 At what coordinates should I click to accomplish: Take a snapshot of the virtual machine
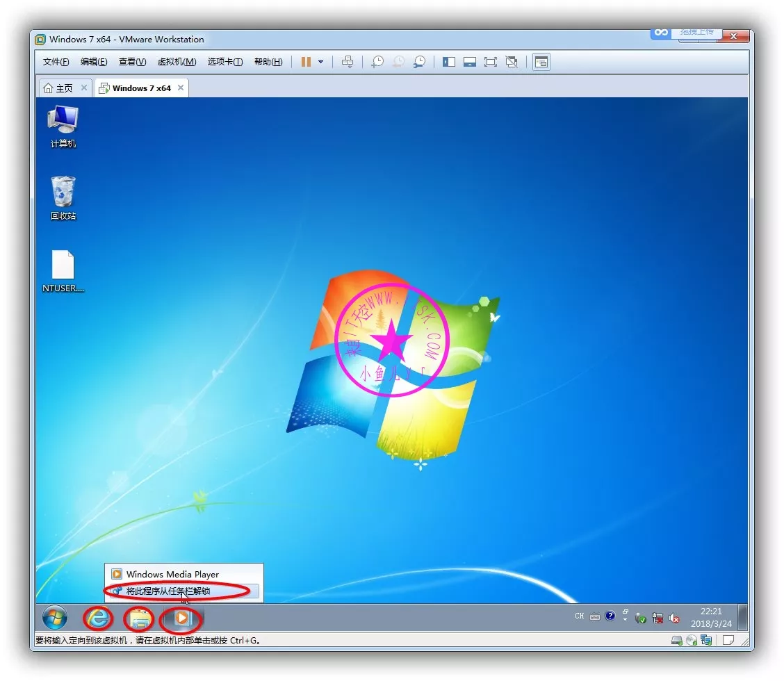[377, 62]
